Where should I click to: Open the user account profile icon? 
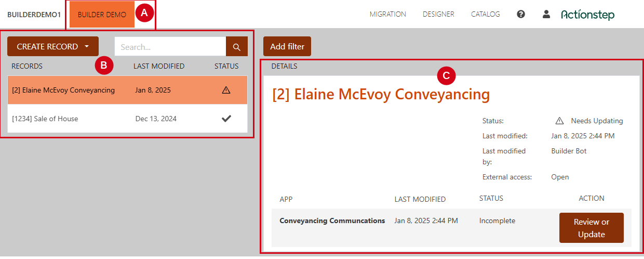(x=546, y=14)
